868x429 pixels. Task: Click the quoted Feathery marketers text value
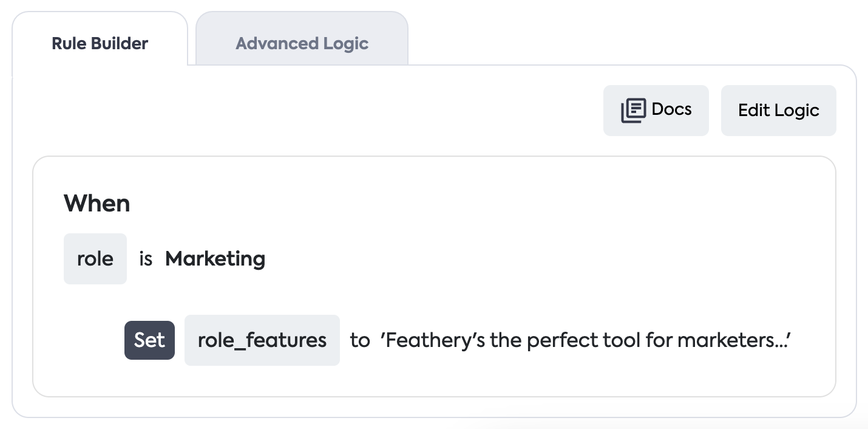pos(586,340)
